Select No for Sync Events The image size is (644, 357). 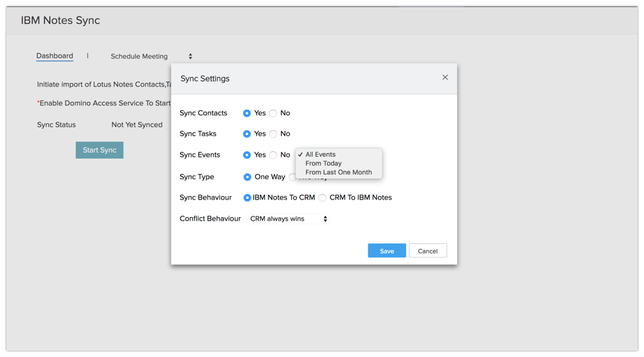click(273, 155)
